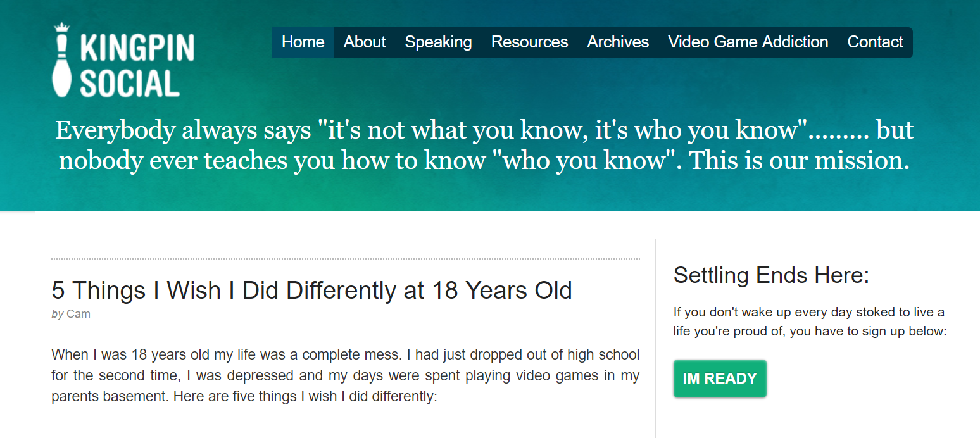Click the word 'by' before the author name
The width and height of the screenshot is (980, 438).
click(58, 314)
